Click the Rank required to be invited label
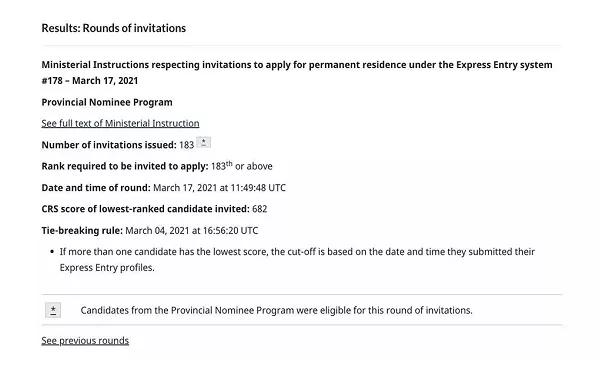This screenshot has height=373, width=611. coord(125,166)
